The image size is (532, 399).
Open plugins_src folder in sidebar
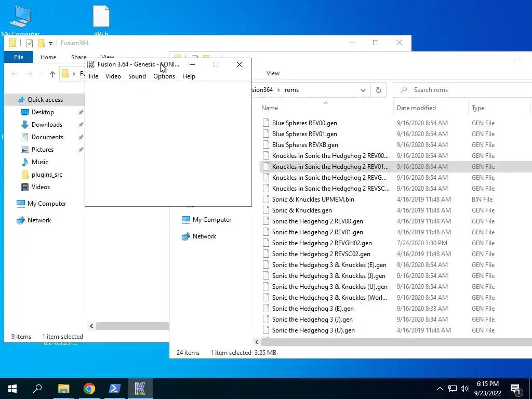point(47,175)
